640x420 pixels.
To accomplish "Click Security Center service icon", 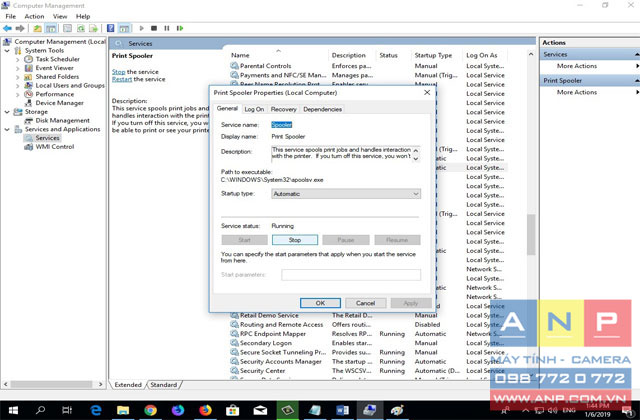I will [x=234, y=371].
